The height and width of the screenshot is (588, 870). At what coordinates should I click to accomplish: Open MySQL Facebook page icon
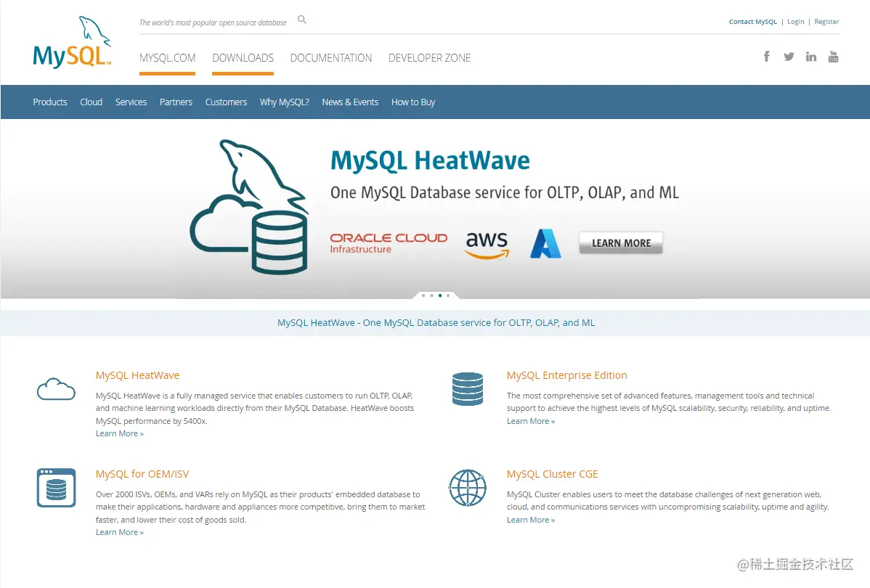click(x=766, y=57)
